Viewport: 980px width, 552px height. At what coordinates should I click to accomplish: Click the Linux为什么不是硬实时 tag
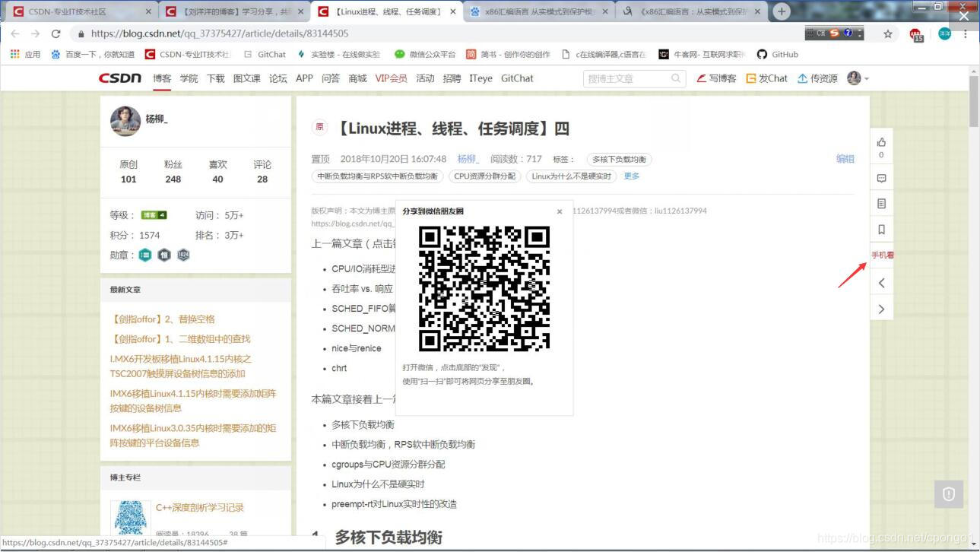click(571, 176)
